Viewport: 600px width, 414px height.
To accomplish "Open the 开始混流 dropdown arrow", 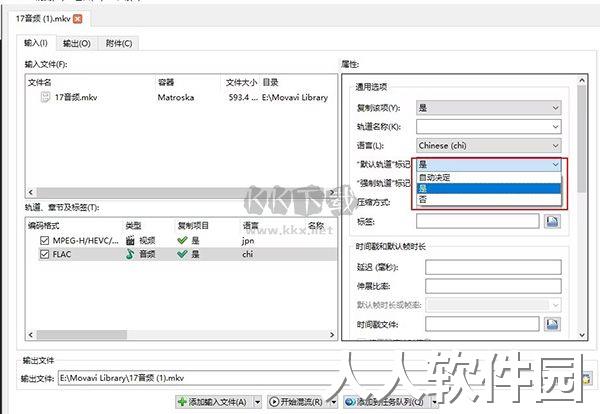I will click(334, 402).
